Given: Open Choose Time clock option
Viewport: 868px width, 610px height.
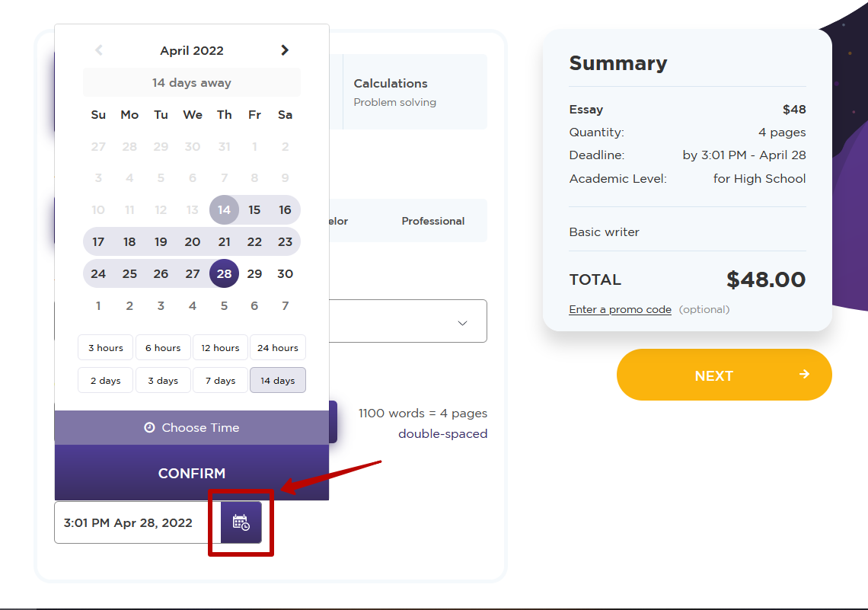Looking at the screenshot, I should [x=192, y=428].
